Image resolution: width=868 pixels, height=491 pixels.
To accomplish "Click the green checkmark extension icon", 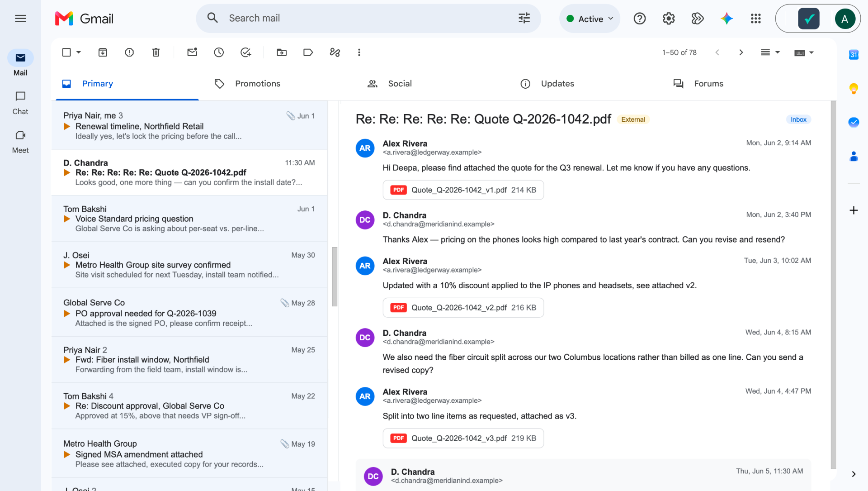I will [x=809, y=19].
